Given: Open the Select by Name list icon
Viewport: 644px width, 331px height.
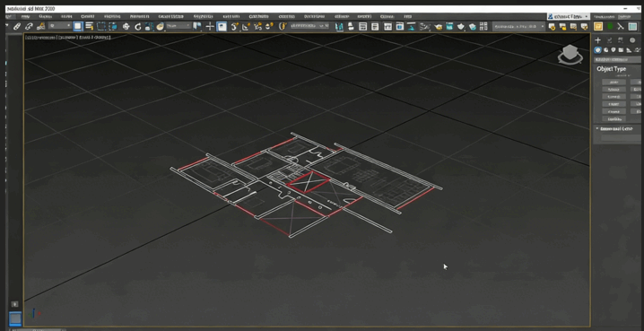Looking at the screenshot, I should [89, 27].
